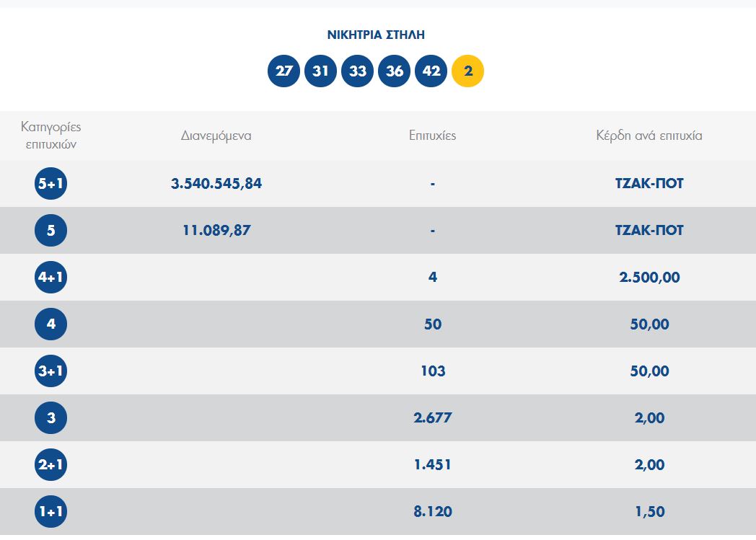This screenshot has width=756, height=540.
Task: Click the 3.540.545,84 jackpot amount
Action: (x=216, y=184)
